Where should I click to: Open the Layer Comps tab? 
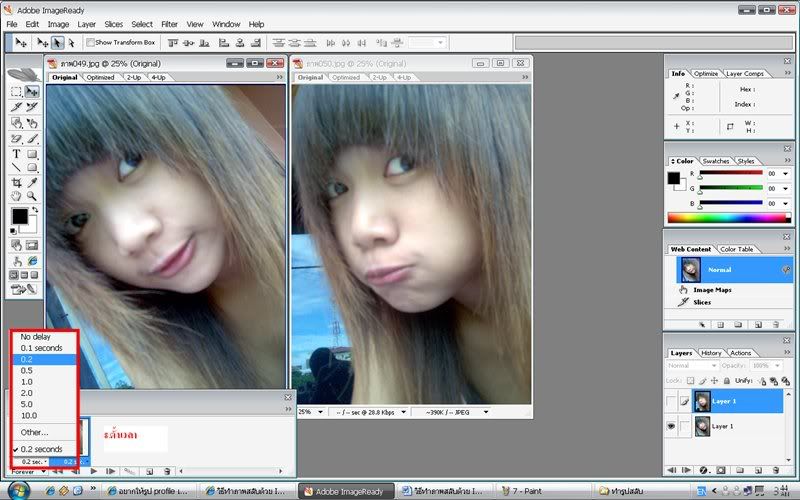744,74
